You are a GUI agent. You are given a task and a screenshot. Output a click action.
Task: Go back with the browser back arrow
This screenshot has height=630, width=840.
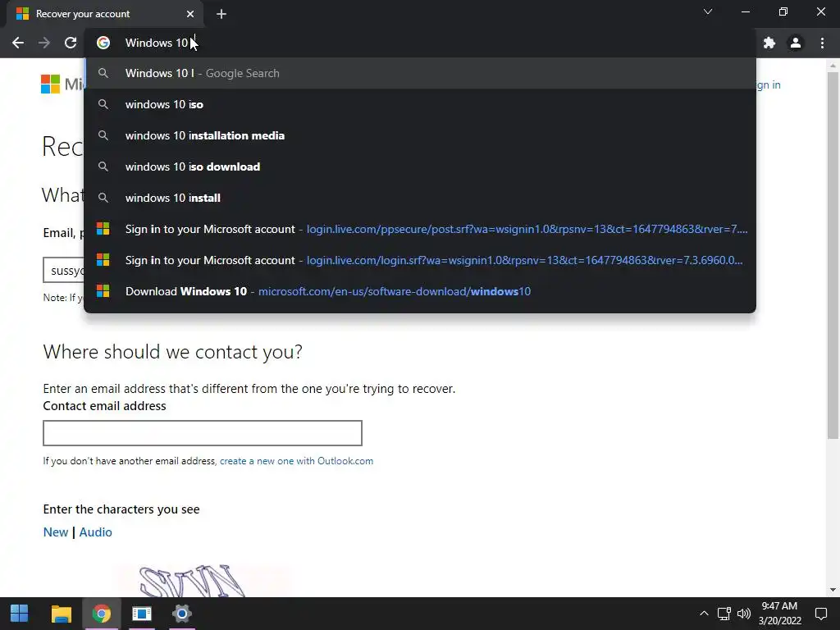point(18,43)
